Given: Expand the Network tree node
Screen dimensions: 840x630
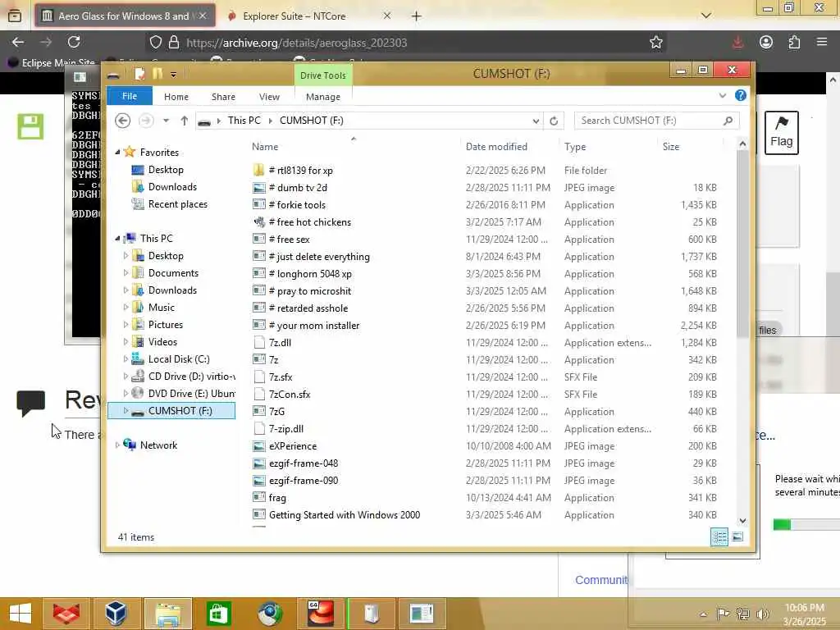Looking at the screenshot, I should point(117,445).
